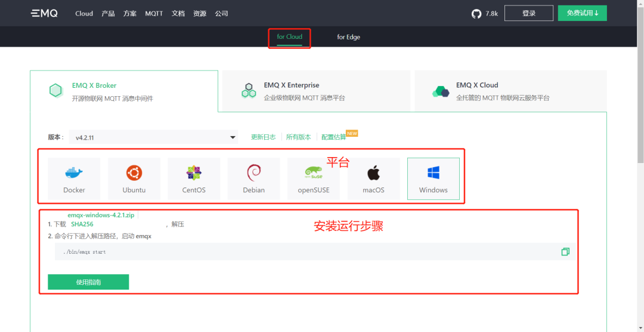Click the 版本 label
This screenshot has width=644, height=332.
point(55,137)
